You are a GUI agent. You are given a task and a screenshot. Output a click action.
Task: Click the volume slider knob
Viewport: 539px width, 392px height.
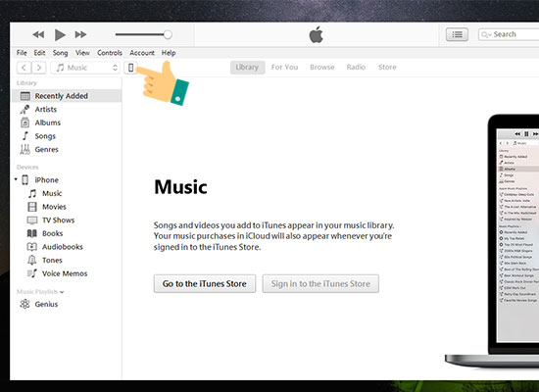(168, 34)
